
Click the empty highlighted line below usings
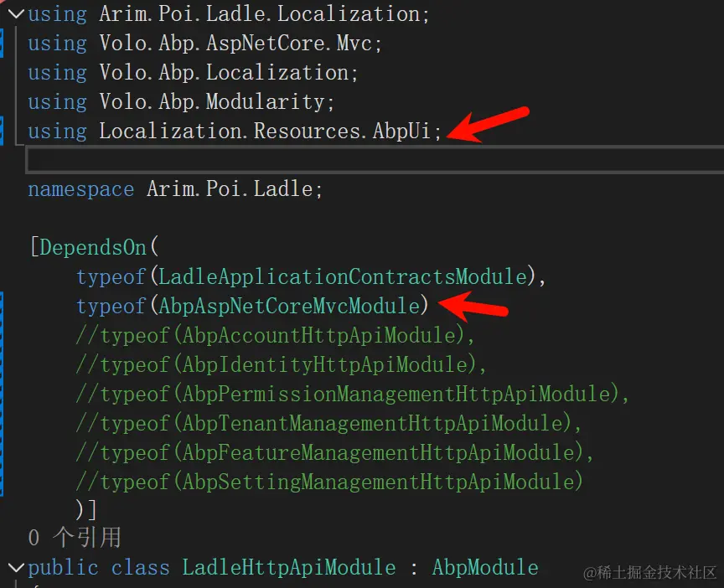pyautogui.click(x=335, y=159)
